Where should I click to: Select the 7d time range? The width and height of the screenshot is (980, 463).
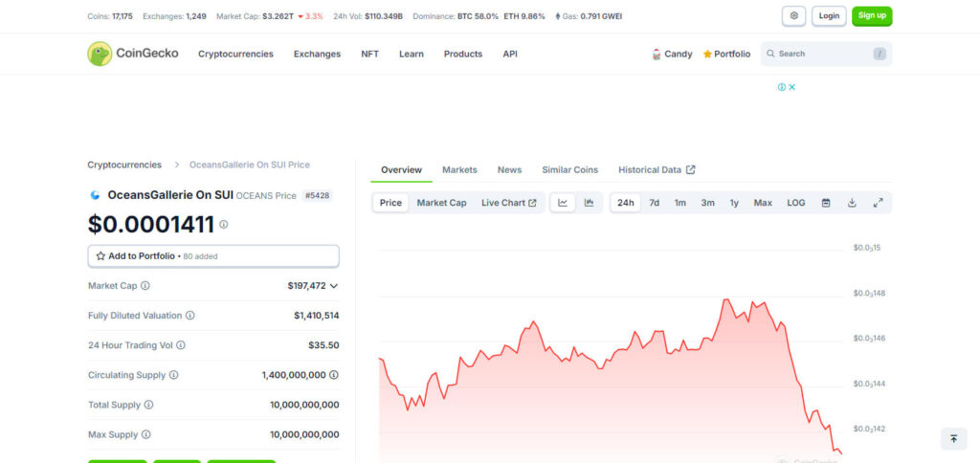coord(654,203)
